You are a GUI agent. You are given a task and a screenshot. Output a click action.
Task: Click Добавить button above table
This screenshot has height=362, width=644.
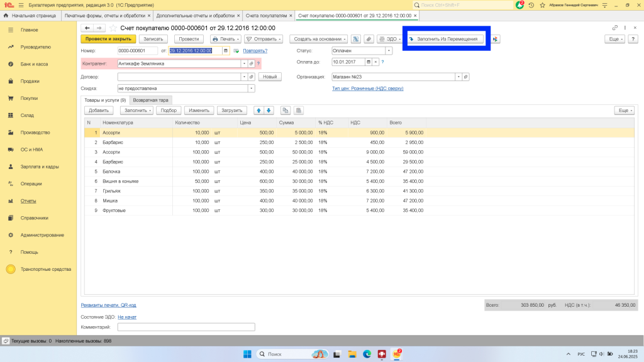coord(99,111)
